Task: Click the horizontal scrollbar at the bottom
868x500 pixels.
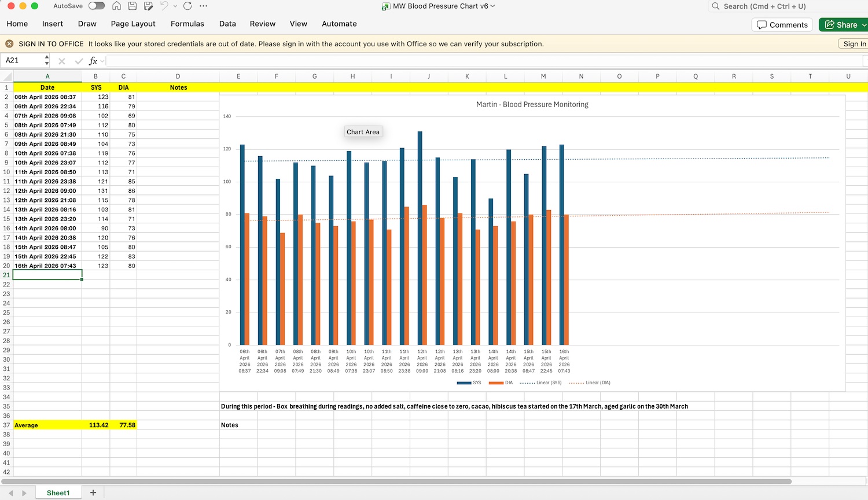Action: click(x=396, y=481)
